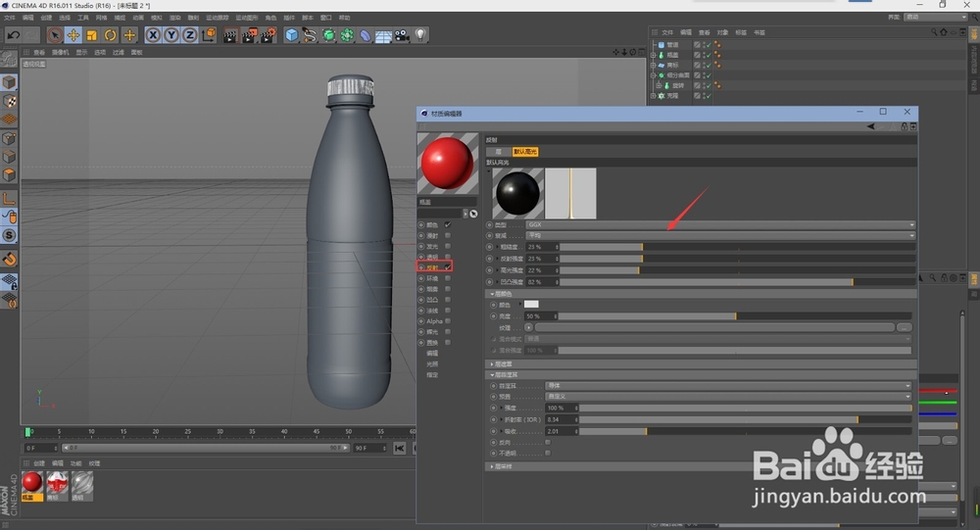
Task: Open the 预置 preset dropdown
Action: pos(728,396)
